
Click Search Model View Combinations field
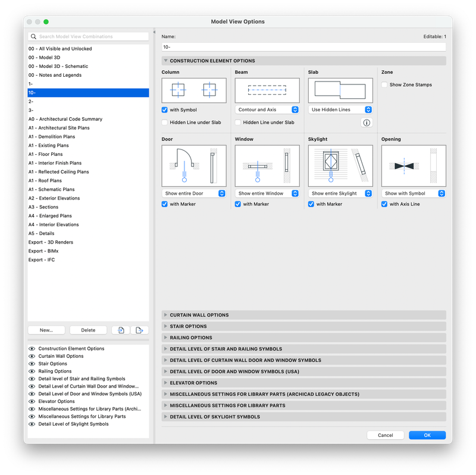[88, 36]
